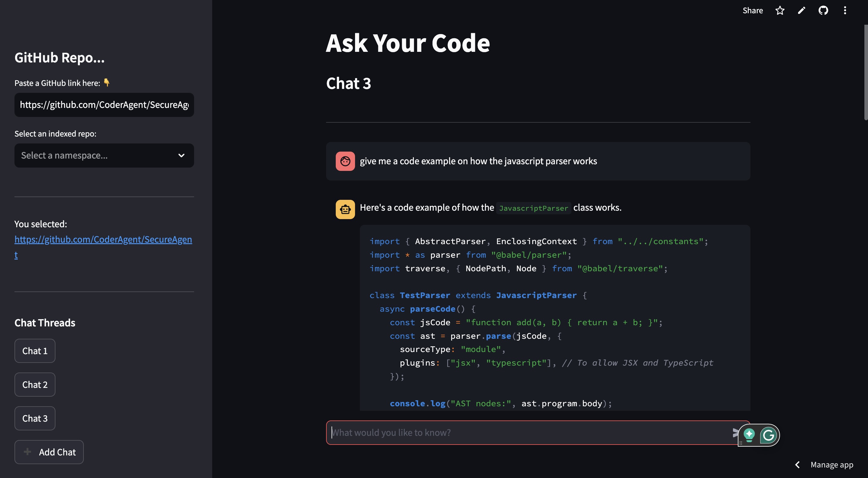Open the selected SecureAgent GitHub link

pyautogui.click(x=103, y=247)
